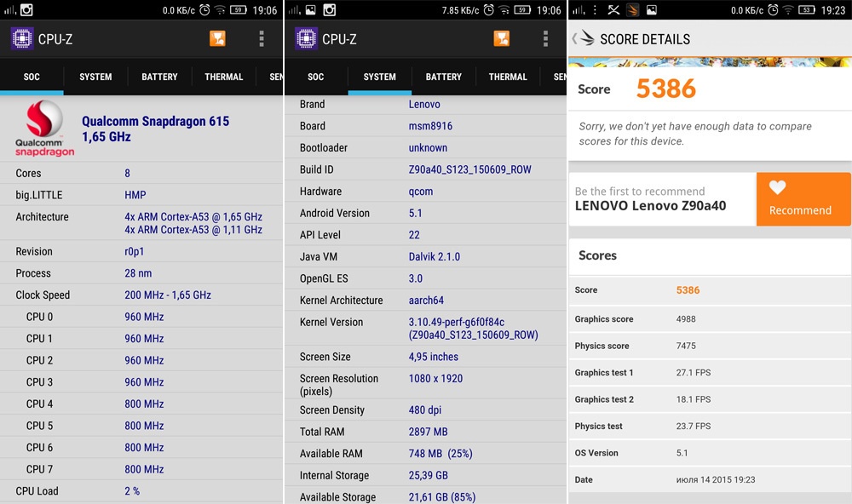Screen dimensions: 852x504
Task: Tap Clock Speed '200 MHz - 1,65 GHz'
Action: click(x=168, y=295)
